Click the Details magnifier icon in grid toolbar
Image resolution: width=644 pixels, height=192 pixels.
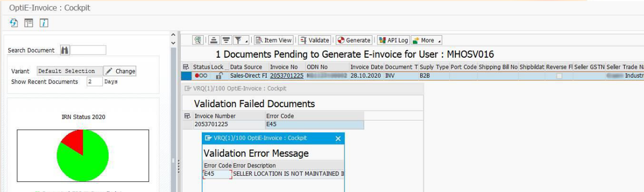tap(198, 40)
